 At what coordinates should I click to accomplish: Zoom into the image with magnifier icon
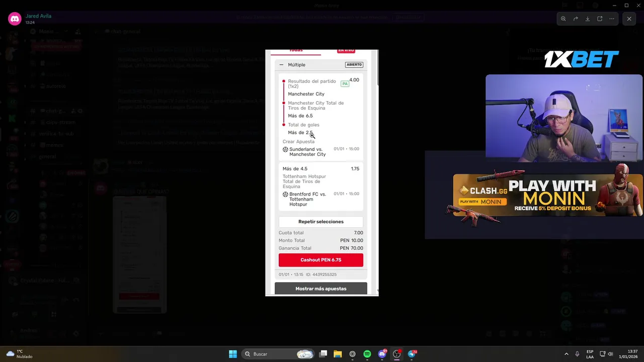point(563,19)
